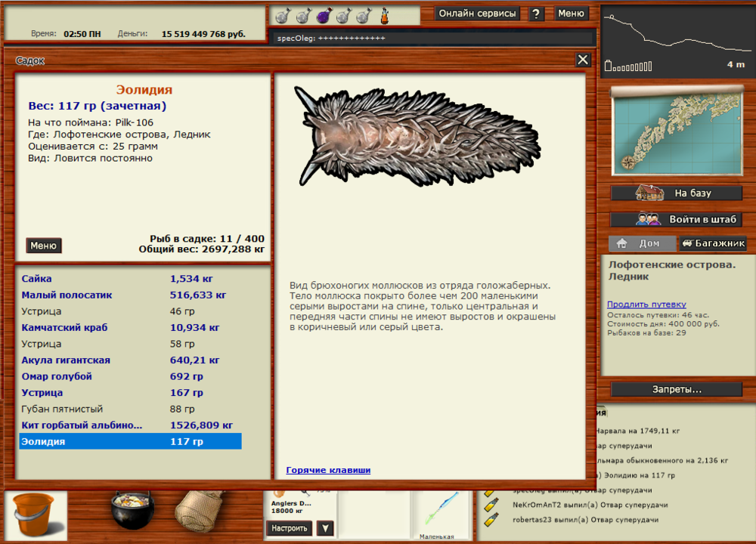The image size is (756, 544).
Task: Click the small lure image labeled Маленькая
Action: tap(438, 510)
